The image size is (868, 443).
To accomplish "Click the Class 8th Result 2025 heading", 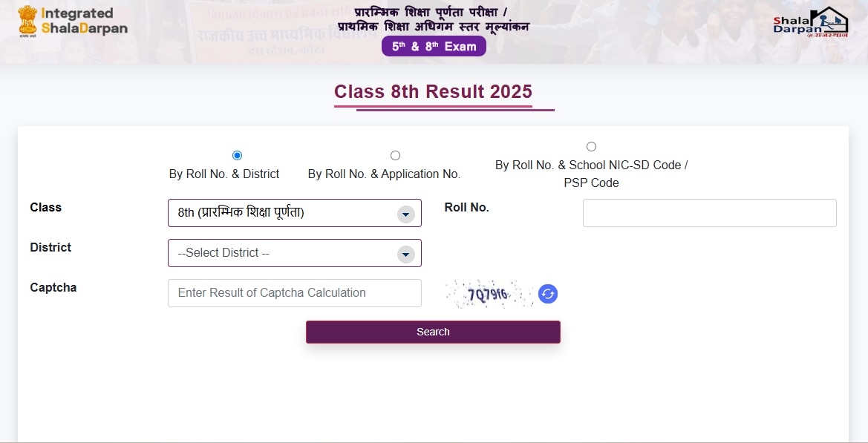I will (433, 91).
